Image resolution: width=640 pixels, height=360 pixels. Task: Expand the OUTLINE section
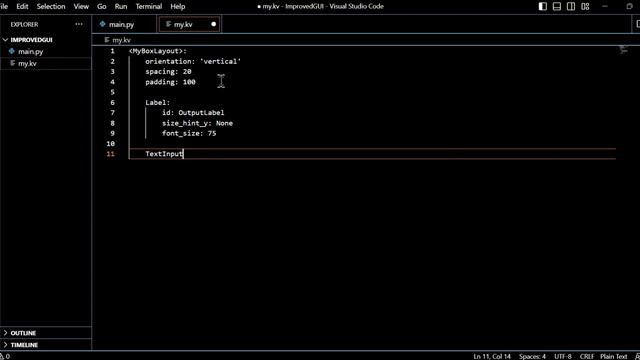pyautogui.click(x=5, y=333)
